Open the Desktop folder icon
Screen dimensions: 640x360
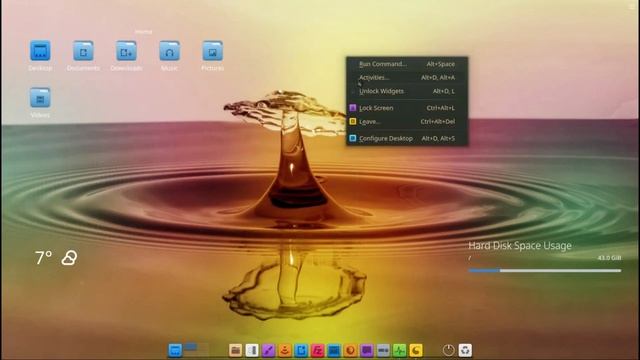pos(40,51)
